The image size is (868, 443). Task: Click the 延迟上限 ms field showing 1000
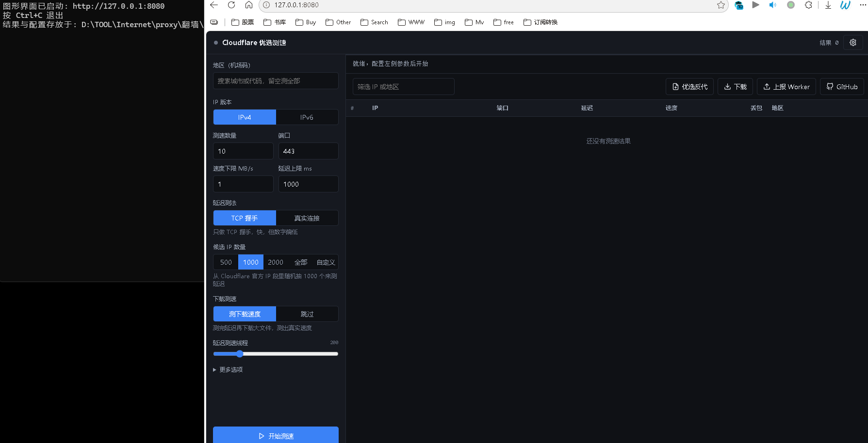click(x=309, y=184)
